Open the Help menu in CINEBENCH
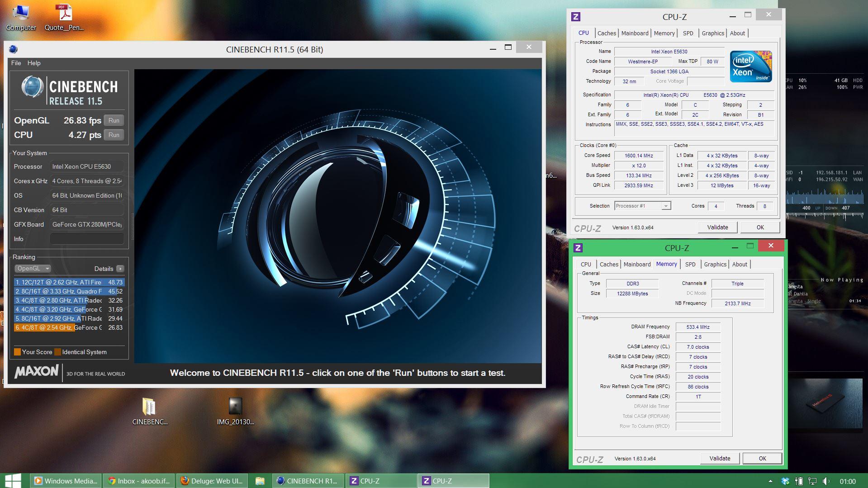 [34, 63]
